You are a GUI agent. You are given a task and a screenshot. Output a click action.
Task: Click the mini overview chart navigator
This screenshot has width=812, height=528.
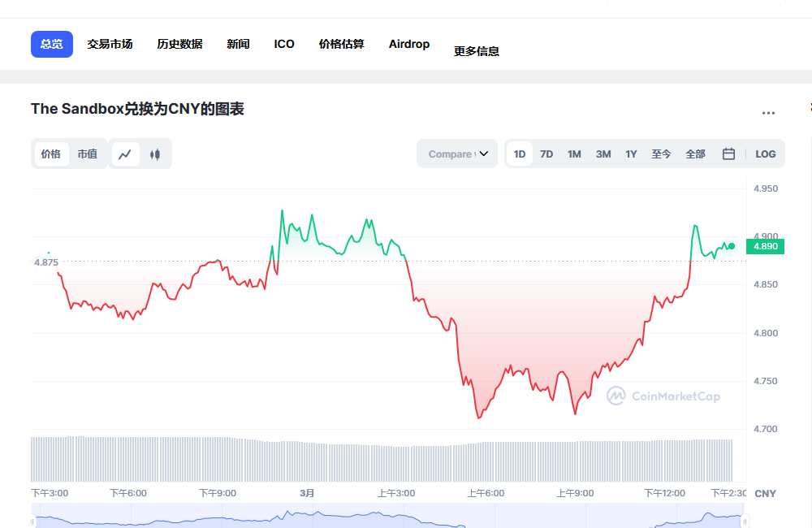[388, 517]
